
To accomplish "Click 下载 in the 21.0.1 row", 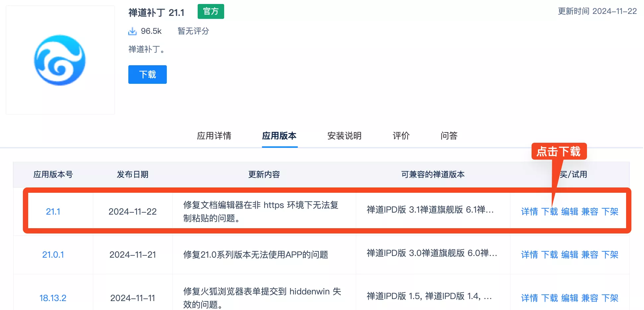I will [550, 255].
